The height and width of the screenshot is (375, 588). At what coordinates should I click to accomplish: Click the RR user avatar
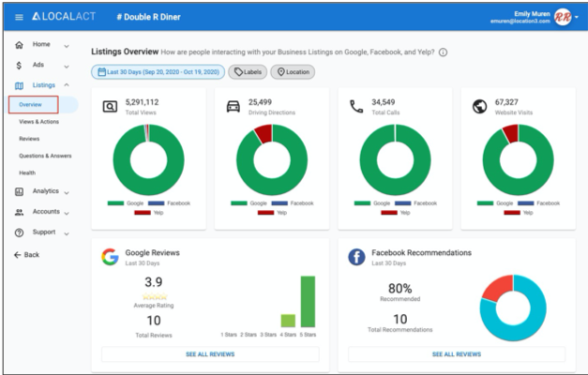coord(563,17)
